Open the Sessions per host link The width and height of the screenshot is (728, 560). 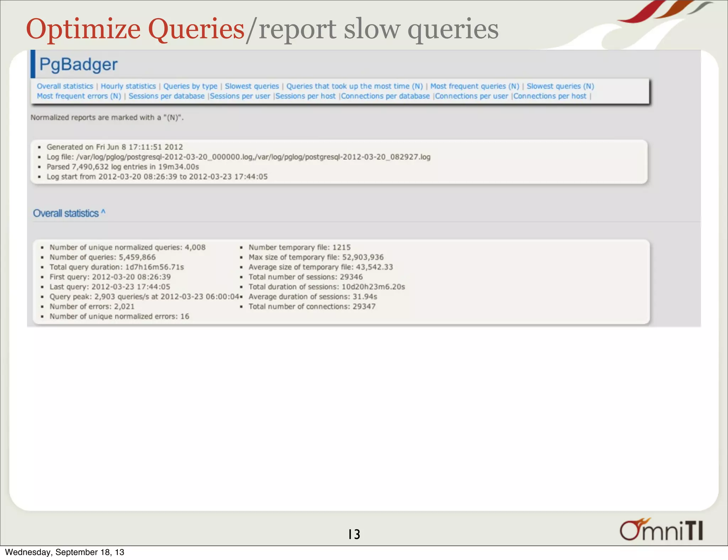306,96
